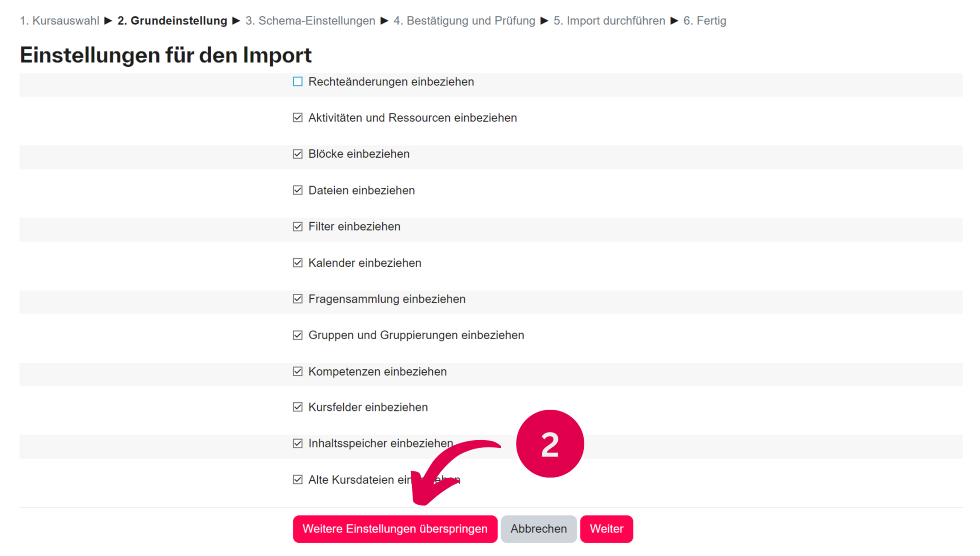Disable Fragensammlung einbeziehen
This screenshot has width=980, height=556.
pos(298,299)
